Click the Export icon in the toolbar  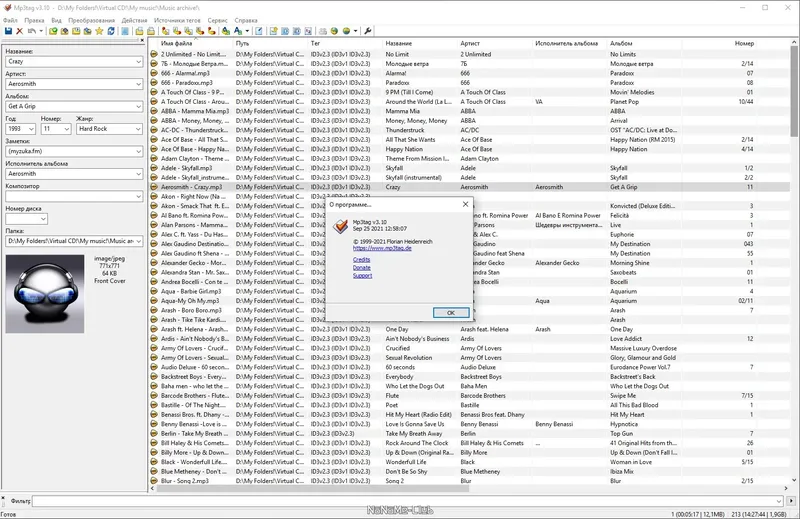click(273, 31)
